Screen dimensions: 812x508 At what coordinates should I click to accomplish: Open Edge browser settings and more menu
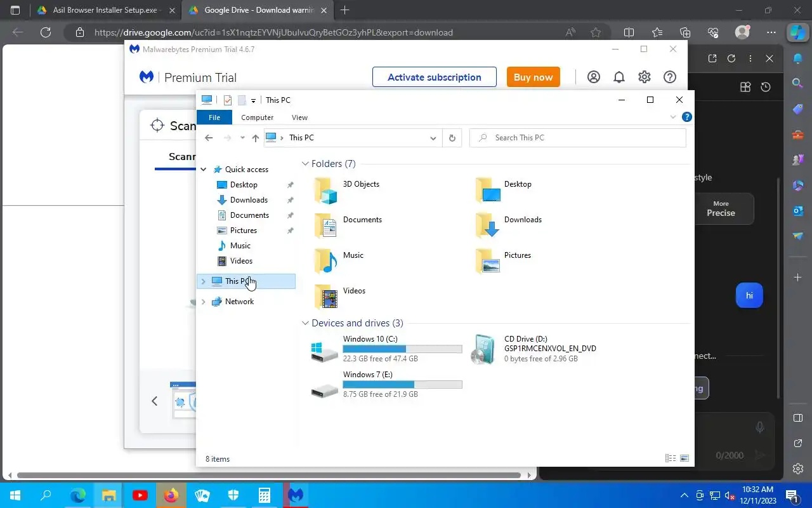[771, 32]
